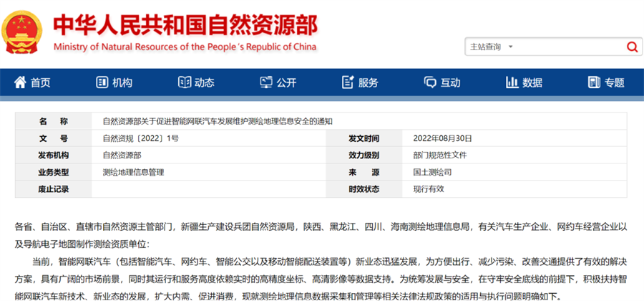Click the national emblem logo
The image size is (644, 301).
point(21,32)
